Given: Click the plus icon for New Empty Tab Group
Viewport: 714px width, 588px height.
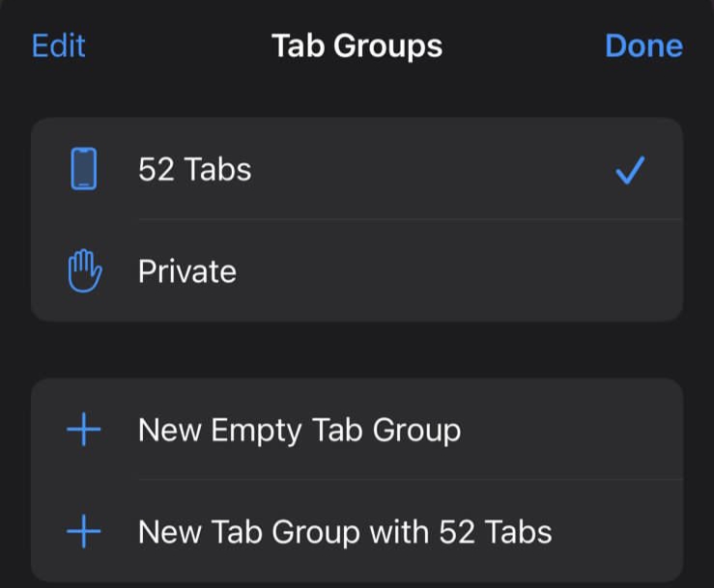Looking at the screenshot, I should coord(84,430).
